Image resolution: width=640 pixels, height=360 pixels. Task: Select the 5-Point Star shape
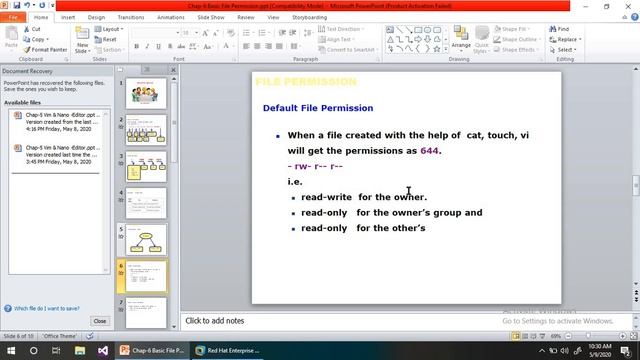437,49
